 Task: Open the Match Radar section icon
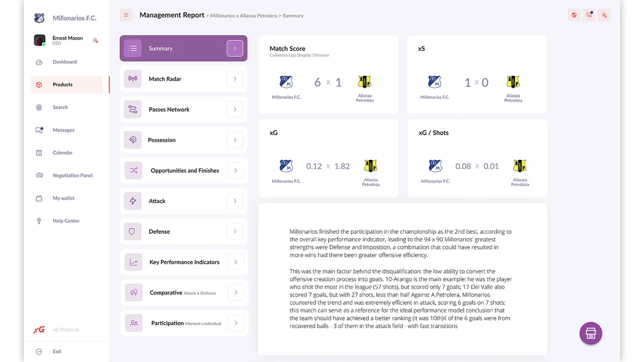133,78
